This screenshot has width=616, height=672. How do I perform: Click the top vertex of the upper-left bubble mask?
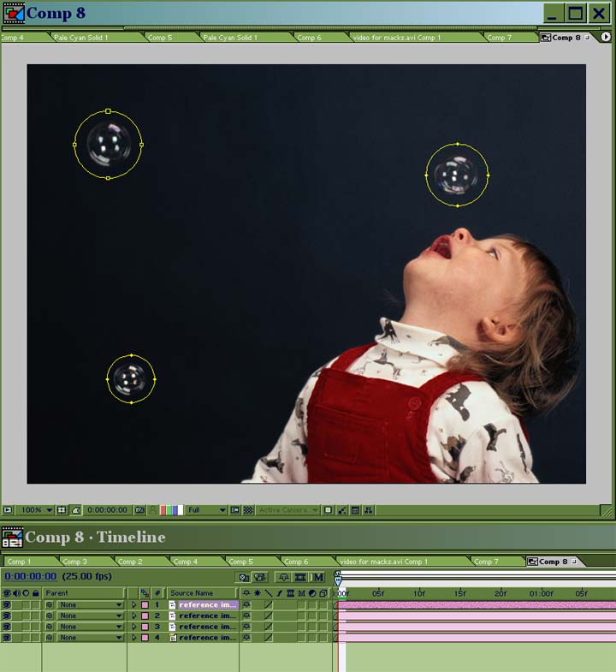[x=108, y=111]
